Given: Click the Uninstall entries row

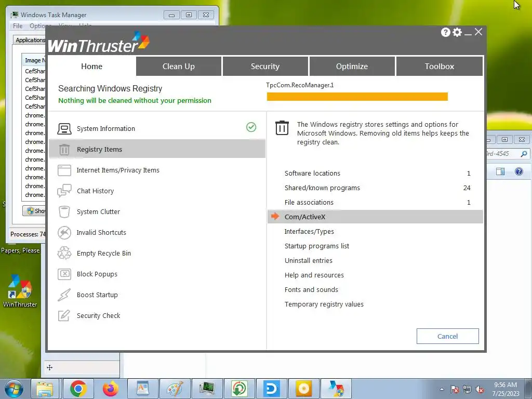Looking at the screenshot, I should point(375,261).
